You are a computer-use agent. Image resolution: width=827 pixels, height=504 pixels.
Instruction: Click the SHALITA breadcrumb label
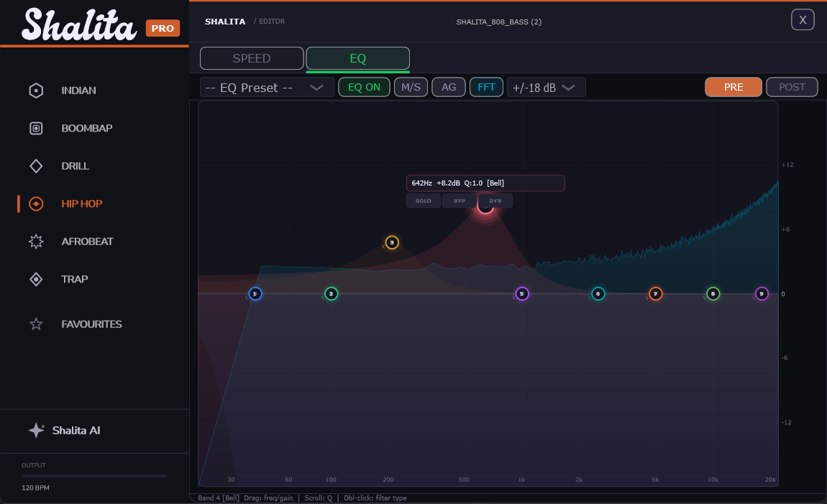click(x=225, y=22)
